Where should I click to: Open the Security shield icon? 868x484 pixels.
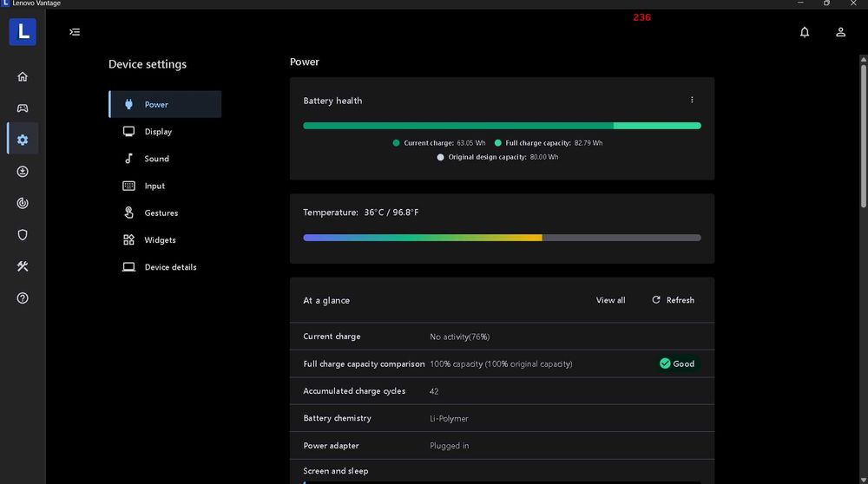pyautogui.click(x=23, y=235)
